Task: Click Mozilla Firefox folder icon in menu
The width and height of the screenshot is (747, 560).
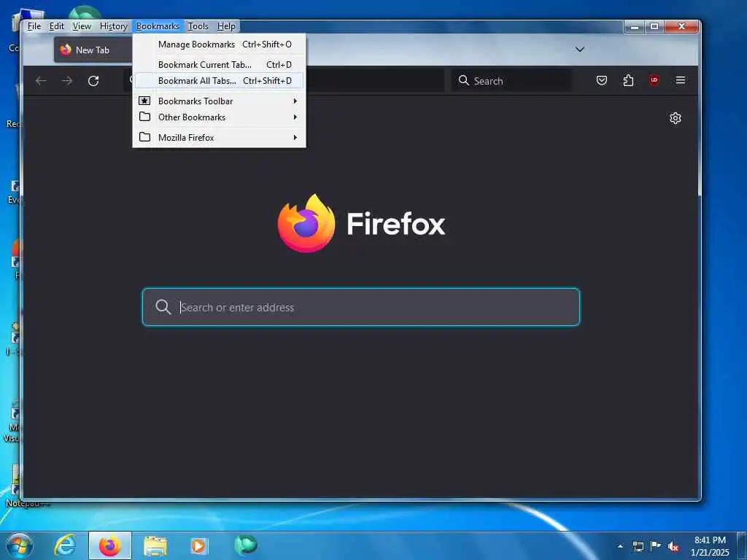Action: coord(144,137)
